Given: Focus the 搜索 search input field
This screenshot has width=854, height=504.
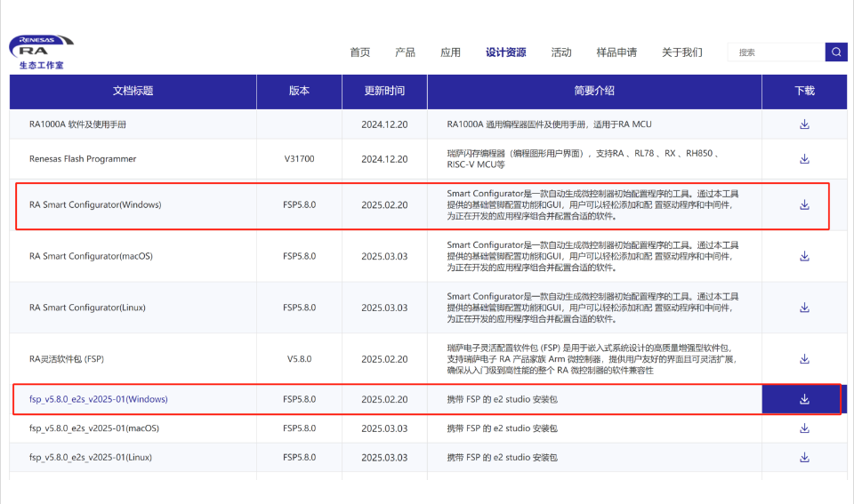Looking at the screenshot, I should 777,52.
